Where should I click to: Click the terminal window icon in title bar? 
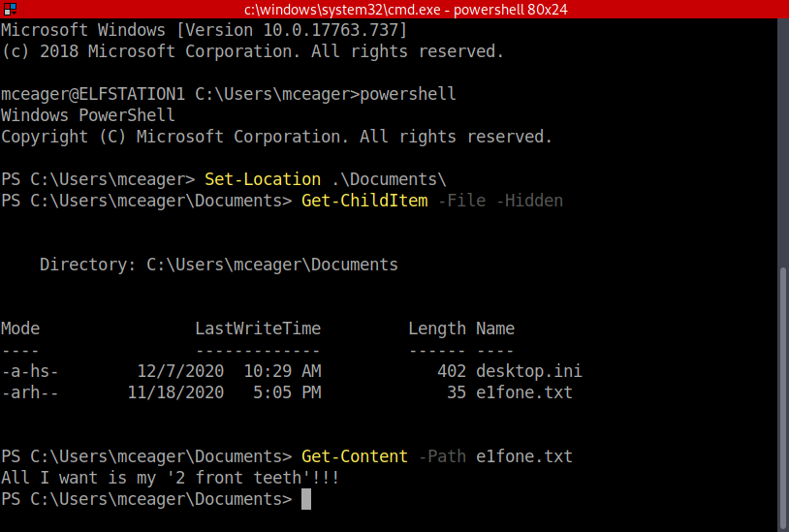point(10,10)
